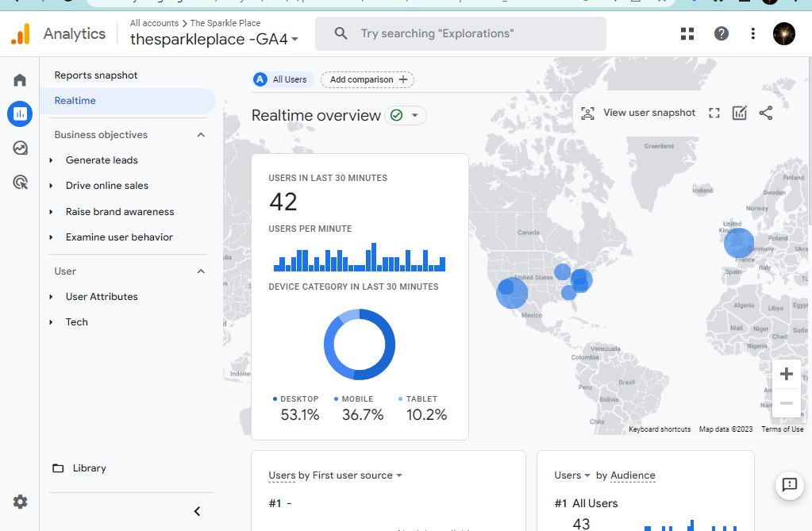Click the Add comparison button
The width and height of the screenshot is (812, 531).
click(368, 79)
